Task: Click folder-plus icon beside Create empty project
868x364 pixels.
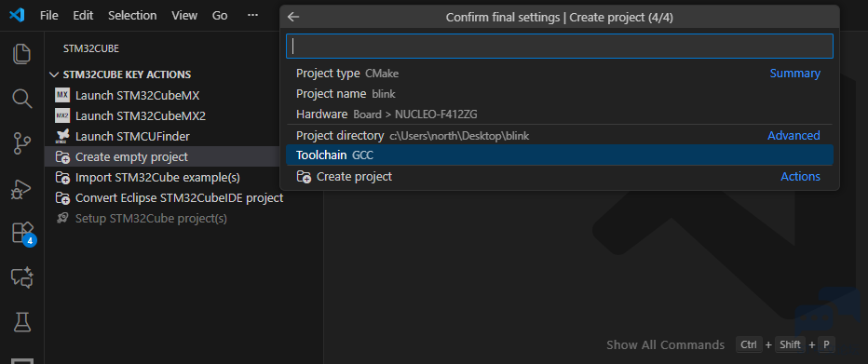Action: click(62, 157)
